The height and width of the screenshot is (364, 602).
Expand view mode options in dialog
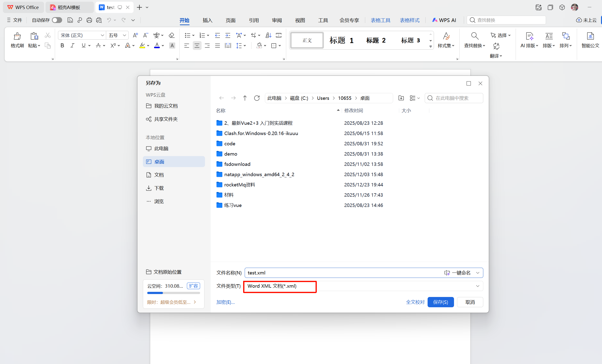(415, 98)
